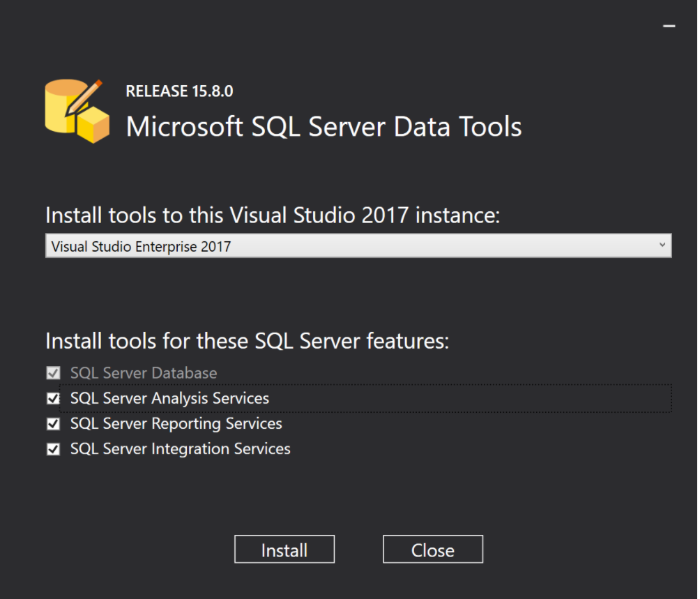Disable SQL Server Reporting Services
Viewport: 700px width, 599px height.
tap(53, 423)
